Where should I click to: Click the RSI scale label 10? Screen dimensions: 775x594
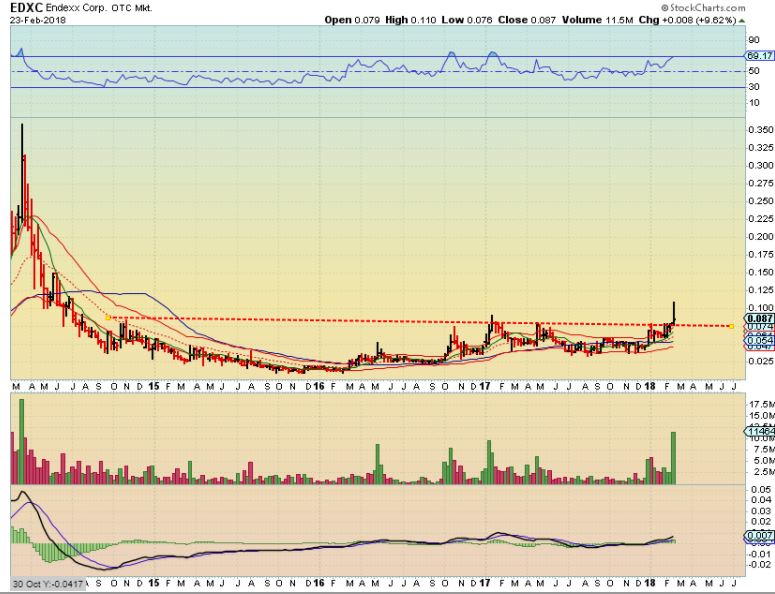[x=754, y=103]
